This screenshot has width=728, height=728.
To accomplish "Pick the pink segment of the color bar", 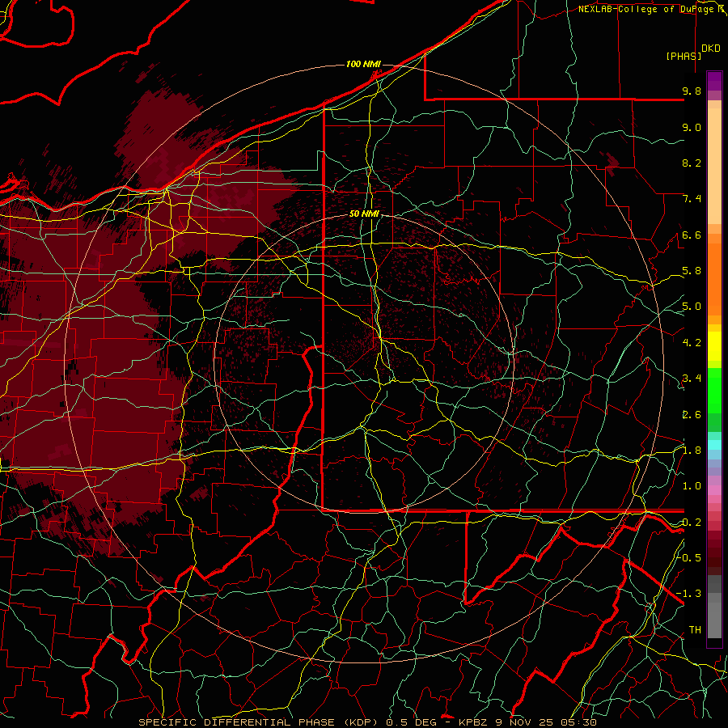I will [x=714, y=490].
